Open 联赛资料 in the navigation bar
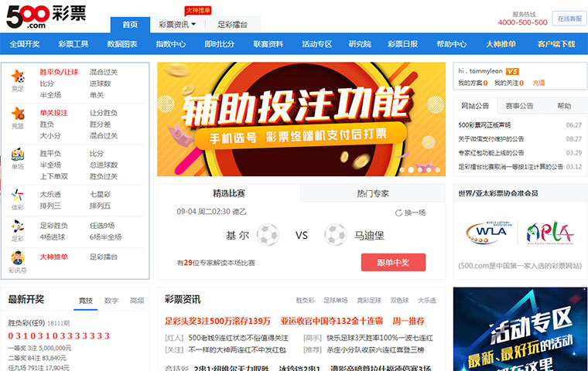588x371 pixels. tap(268, 44)
